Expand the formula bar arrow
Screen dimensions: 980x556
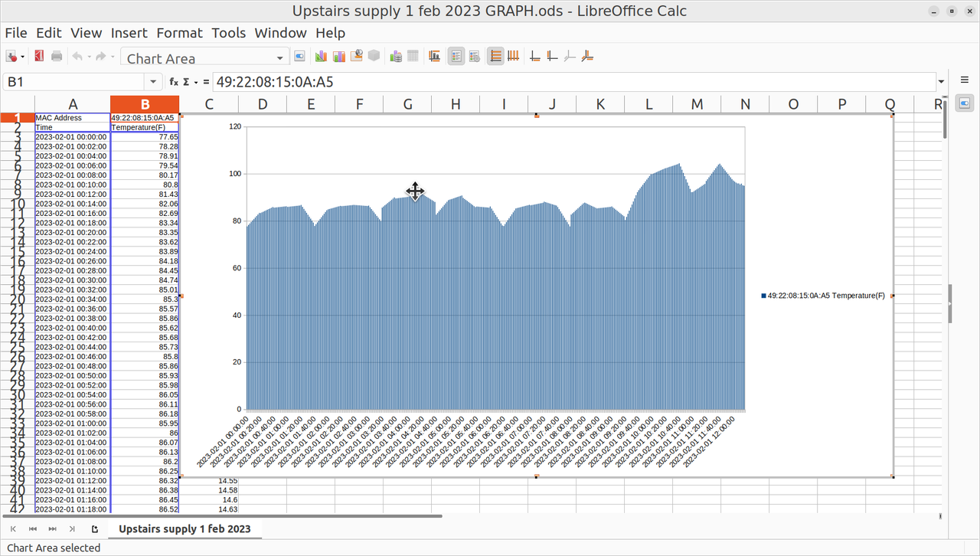(941, 82)
